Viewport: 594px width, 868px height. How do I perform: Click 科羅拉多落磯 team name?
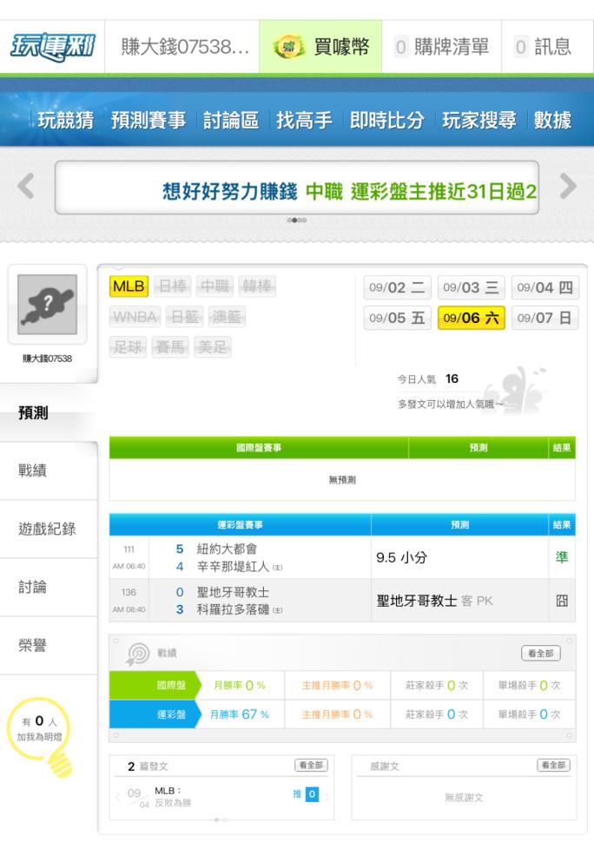(x=233, y=609)
